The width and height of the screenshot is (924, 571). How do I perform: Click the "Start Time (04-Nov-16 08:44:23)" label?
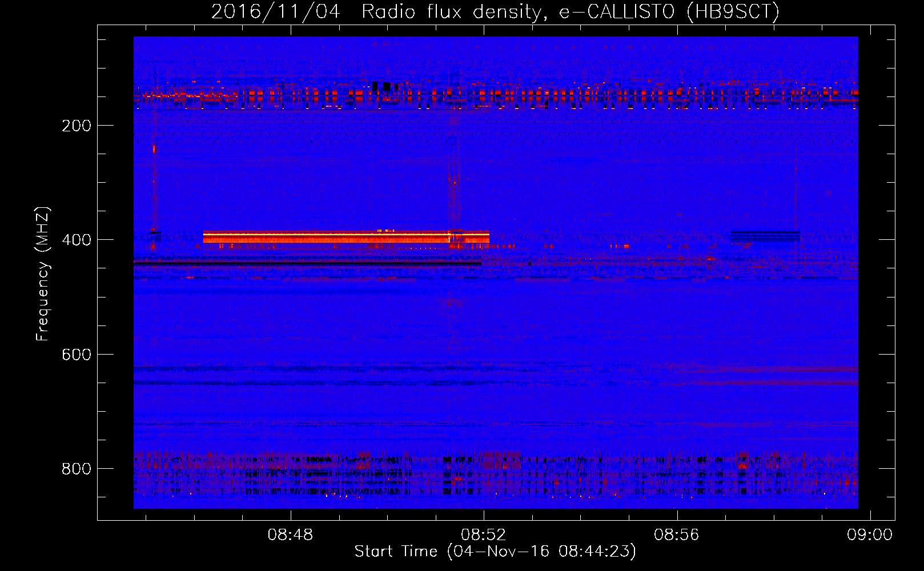(x=495, y=552)
